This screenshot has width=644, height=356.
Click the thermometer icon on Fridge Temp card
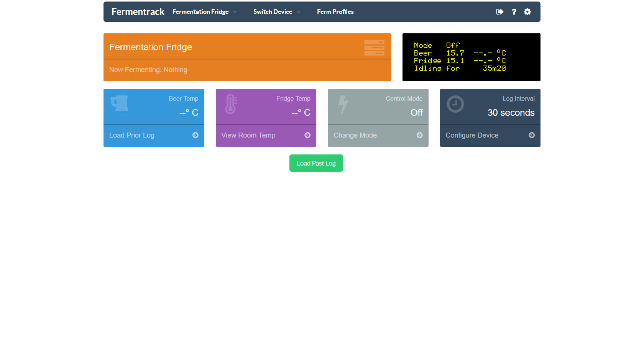coord(231,104)
